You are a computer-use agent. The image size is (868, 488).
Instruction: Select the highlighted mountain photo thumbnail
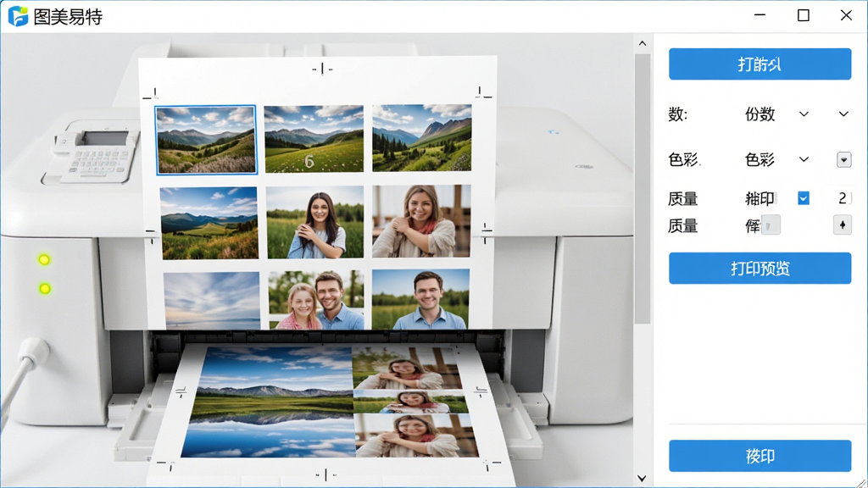(207, 140)
